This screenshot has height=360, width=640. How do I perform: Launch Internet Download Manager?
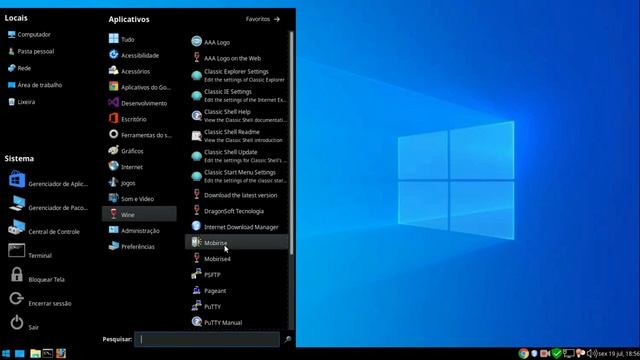(237, 227)
